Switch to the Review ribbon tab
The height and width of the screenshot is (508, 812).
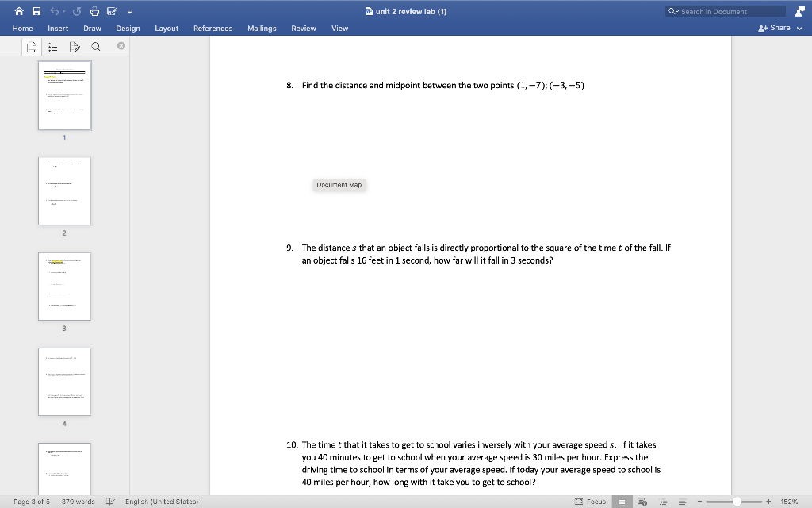coord(303,28)
